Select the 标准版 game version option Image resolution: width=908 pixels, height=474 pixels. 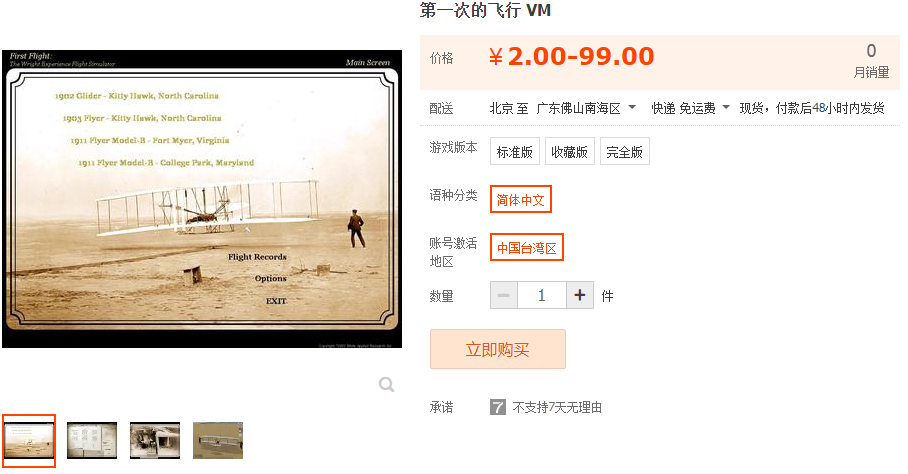tap(515, 152)
